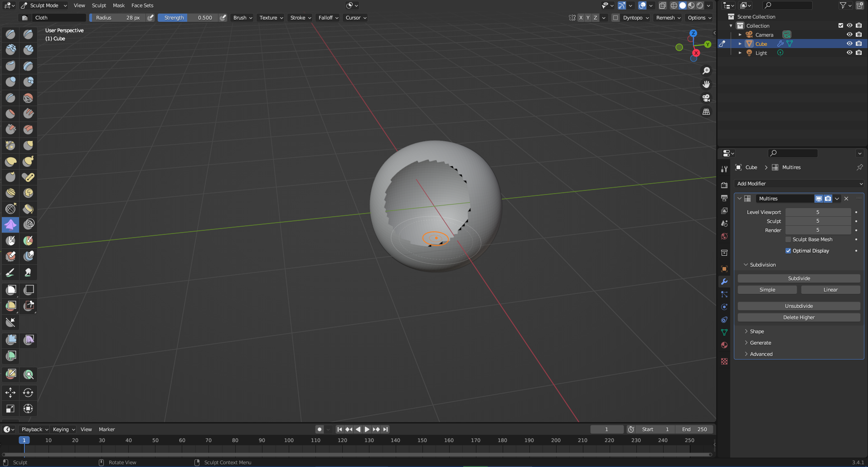This screenshot has height=467, width=868.
Task: Open the Face Sets menu
Action: [x=142, y=5]
